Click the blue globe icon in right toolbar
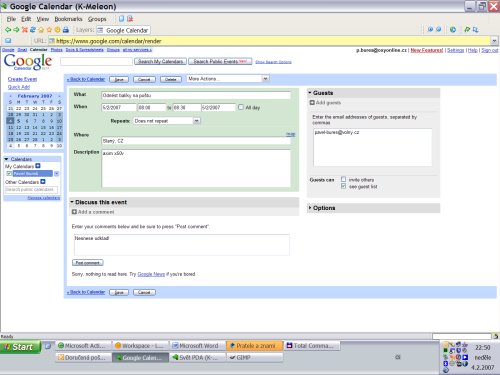500x375 pixels. click(453, 30)
